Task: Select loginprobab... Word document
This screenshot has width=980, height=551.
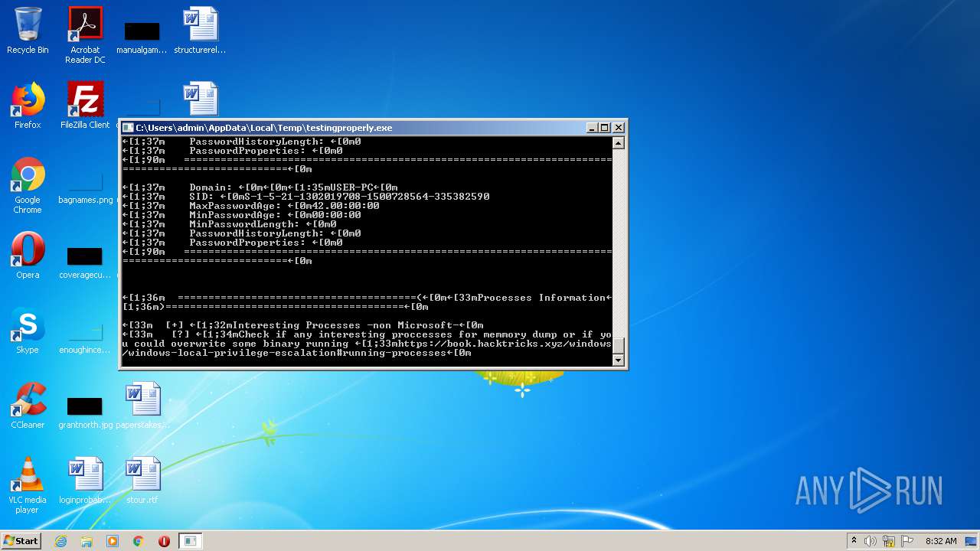Action: [85, 481]
